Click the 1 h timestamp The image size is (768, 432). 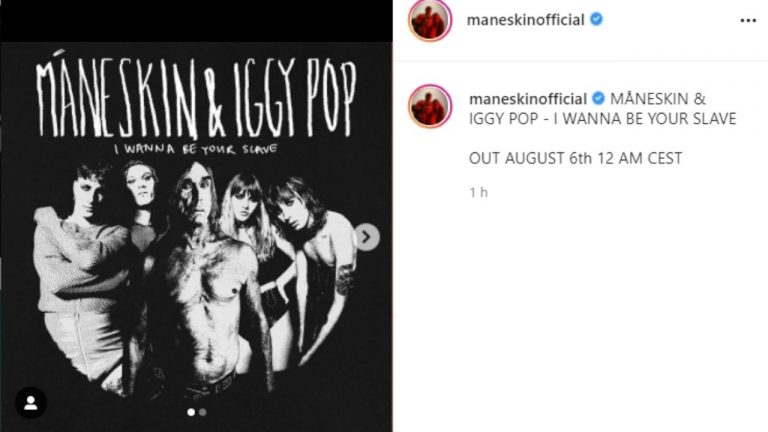[479, 192]
